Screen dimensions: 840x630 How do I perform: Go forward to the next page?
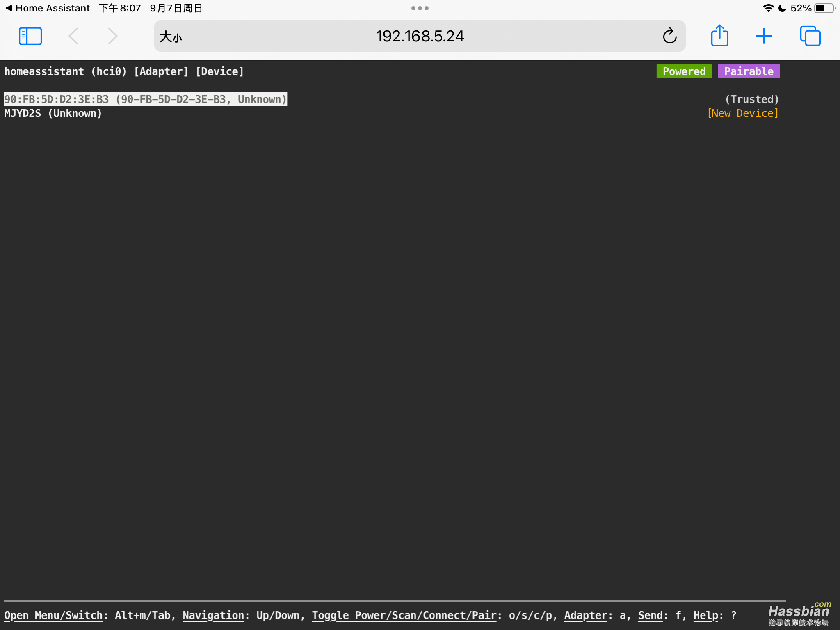(112, 36)
